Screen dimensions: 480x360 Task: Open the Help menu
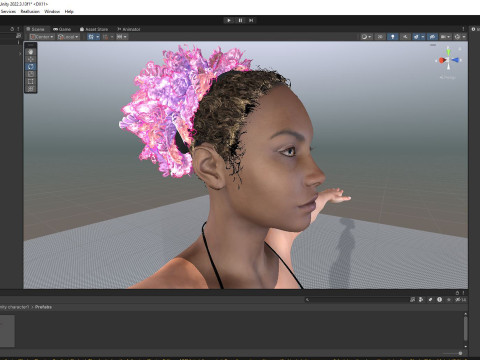pos(69,11)
